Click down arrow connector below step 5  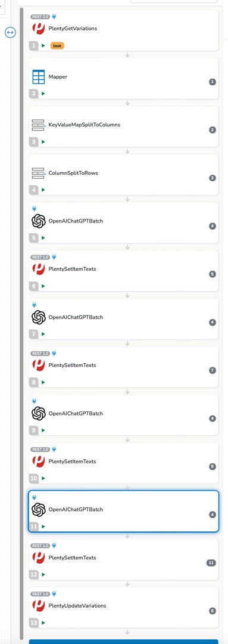pyautogui.click(x=127, y=247)
